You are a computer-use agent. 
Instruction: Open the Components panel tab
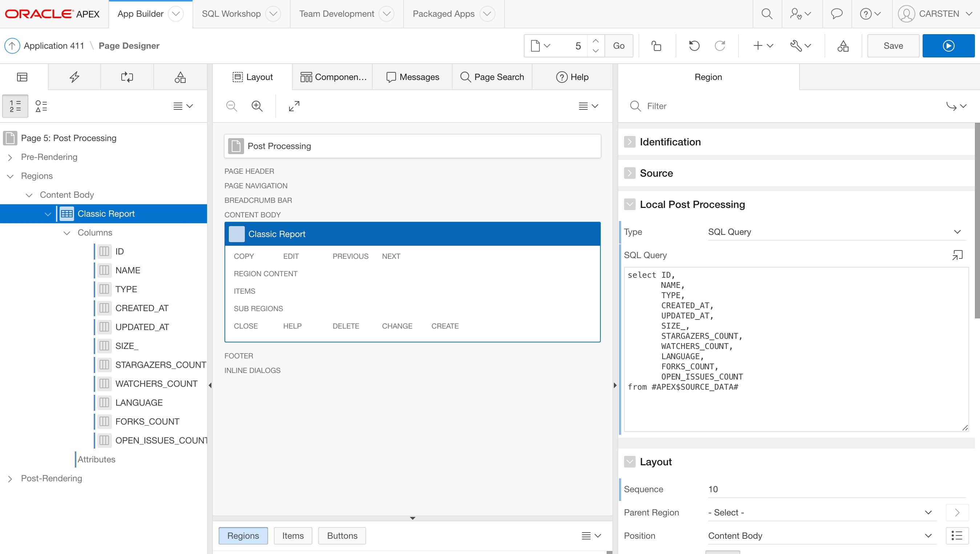333,76
